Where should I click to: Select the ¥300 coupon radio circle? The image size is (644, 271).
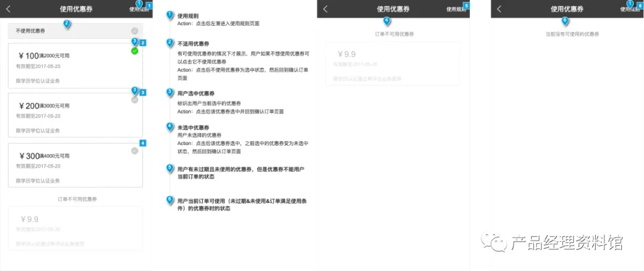[135, 151]
